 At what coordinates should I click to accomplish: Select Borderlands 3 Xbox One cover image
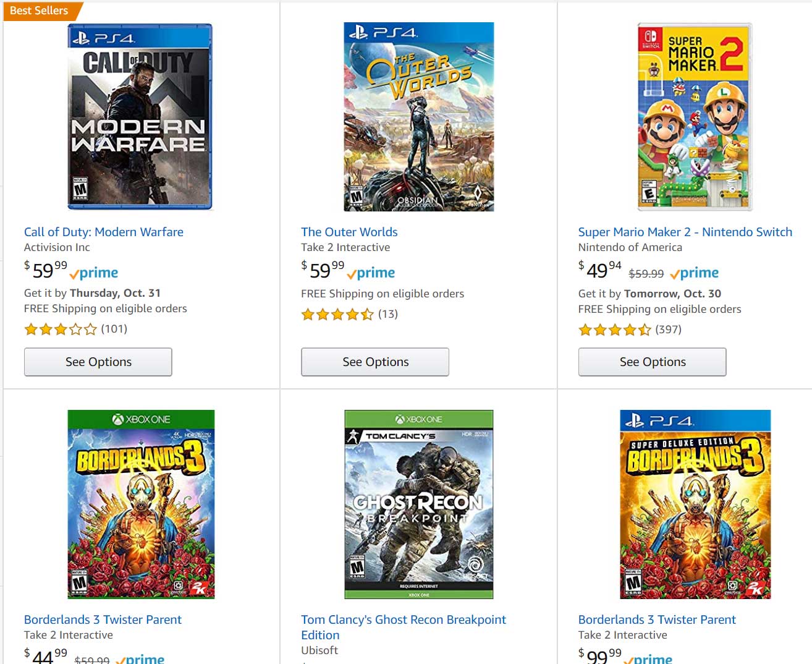(x=141, y=504)
